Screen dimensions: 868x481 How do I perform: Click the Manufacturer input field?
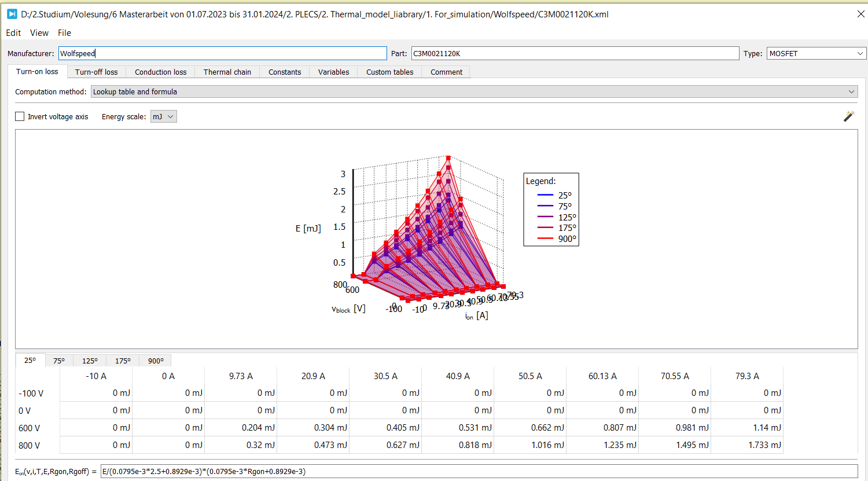pos(222,53)
